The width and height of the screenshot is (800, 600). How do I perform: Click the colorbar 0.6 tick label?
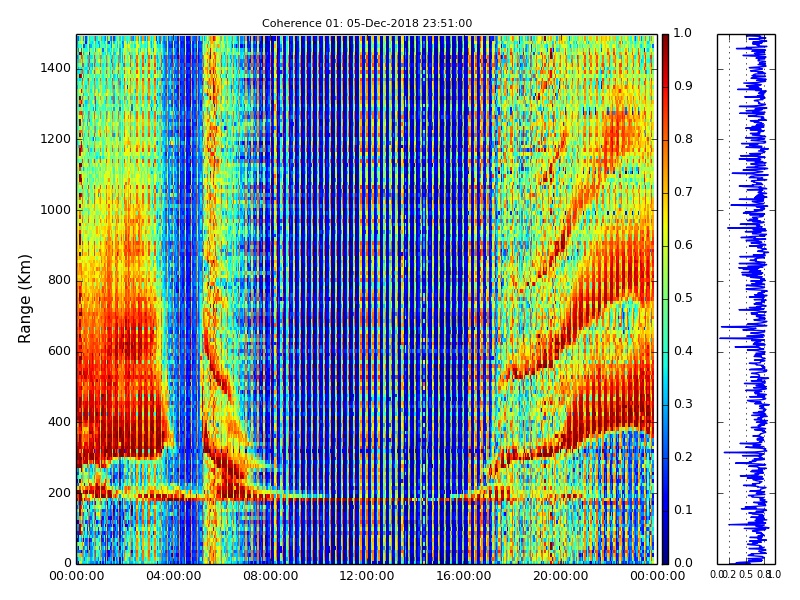point(683,245)
